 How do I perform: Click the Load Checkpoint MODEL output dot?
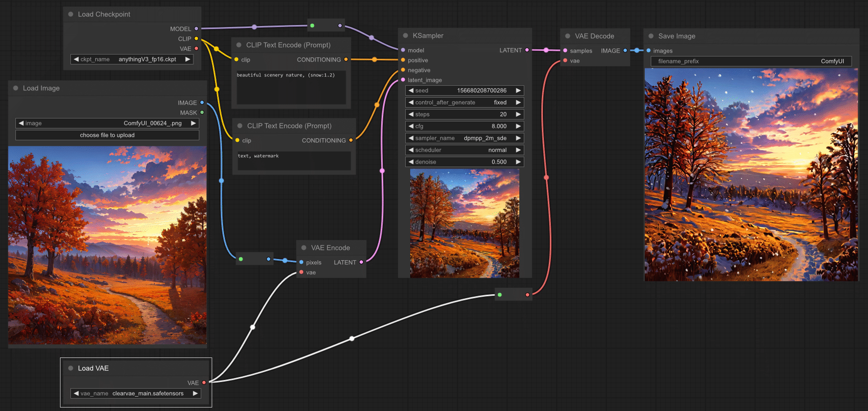pos(196,29)
